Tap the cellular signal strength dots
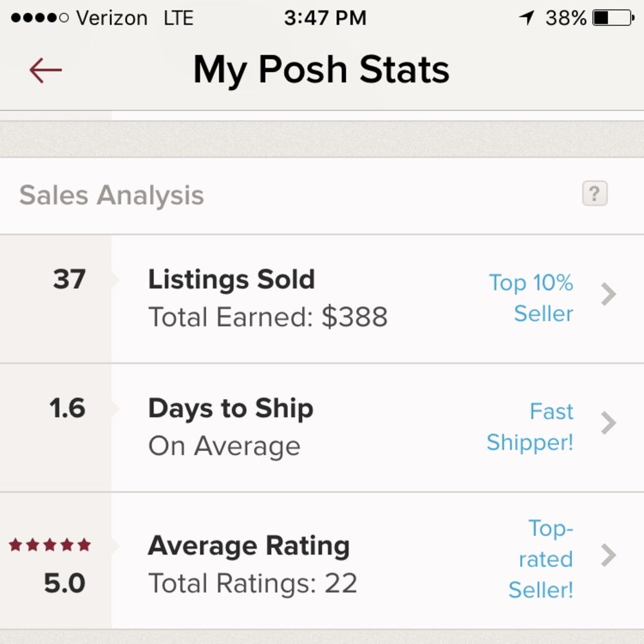Image resolution: width=644 pixels, height=644 pixels. point(39,18)
